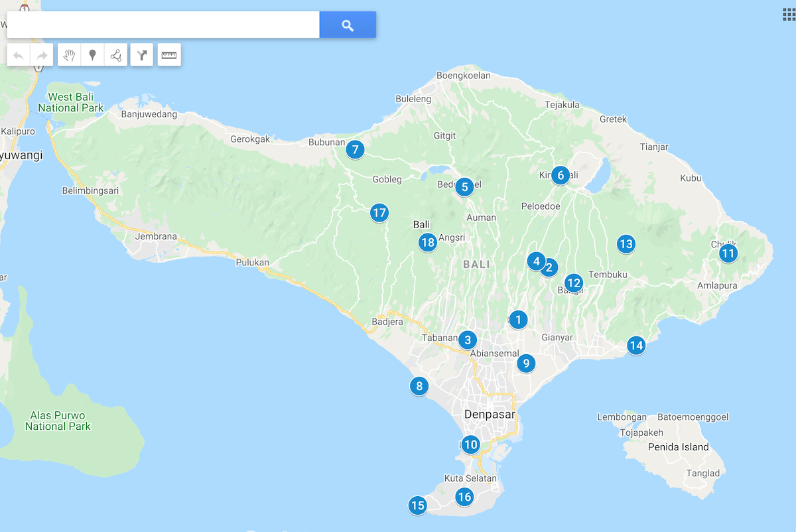Screen dimensions: 796x532
Task: Click the West Bali National Park label
Action: [x=70, y=102]
